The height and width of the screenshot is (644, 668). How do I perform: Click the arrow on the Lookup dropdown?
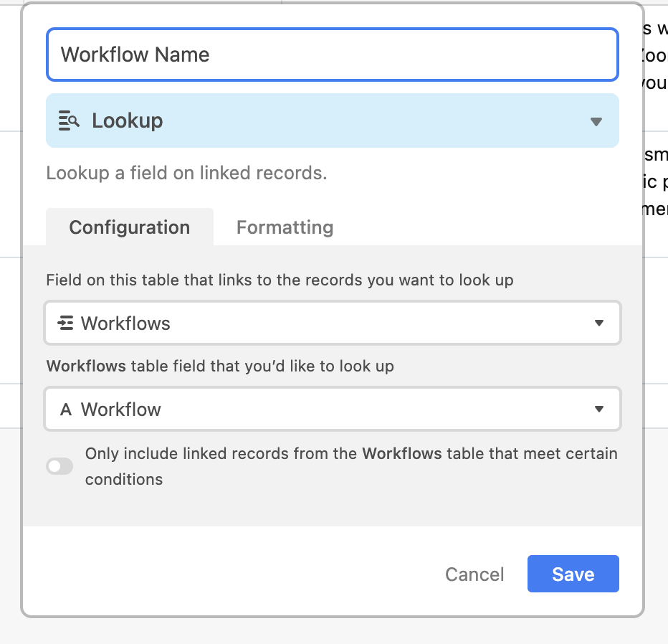pos(596,121)
